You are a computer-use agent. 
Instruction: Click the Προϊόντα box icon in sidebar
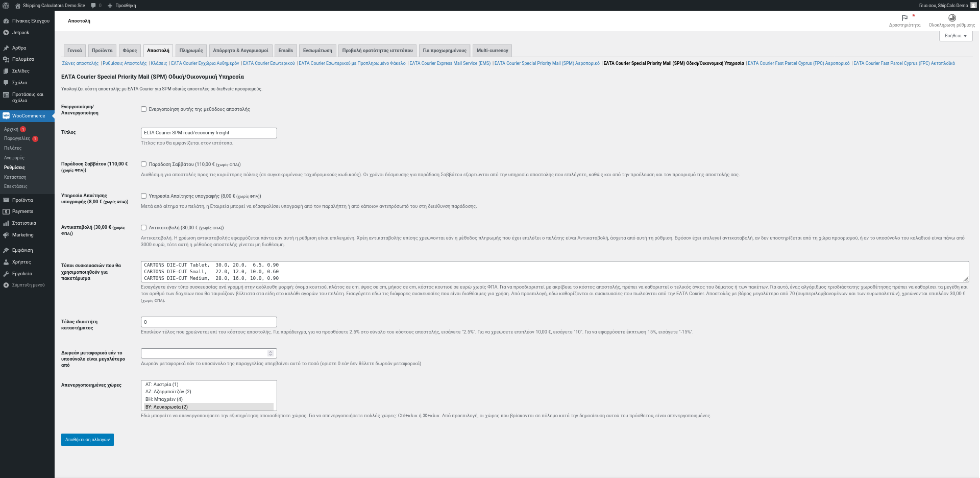6,200
